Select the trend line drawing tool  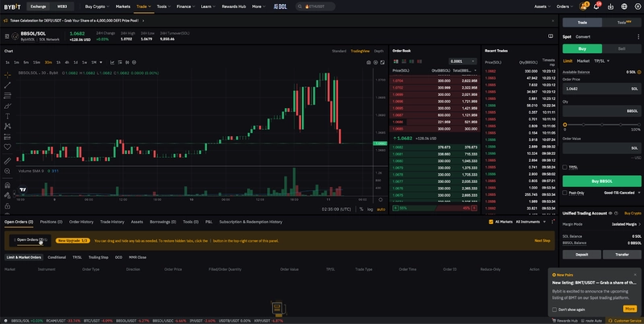(7, 85)
